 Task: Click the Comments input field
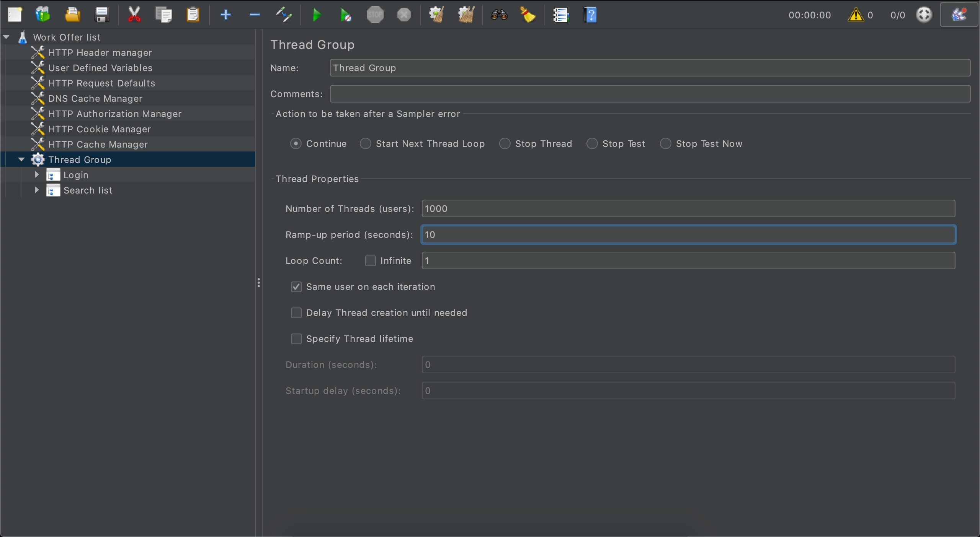pyautogui.click(x=650, y=94)
